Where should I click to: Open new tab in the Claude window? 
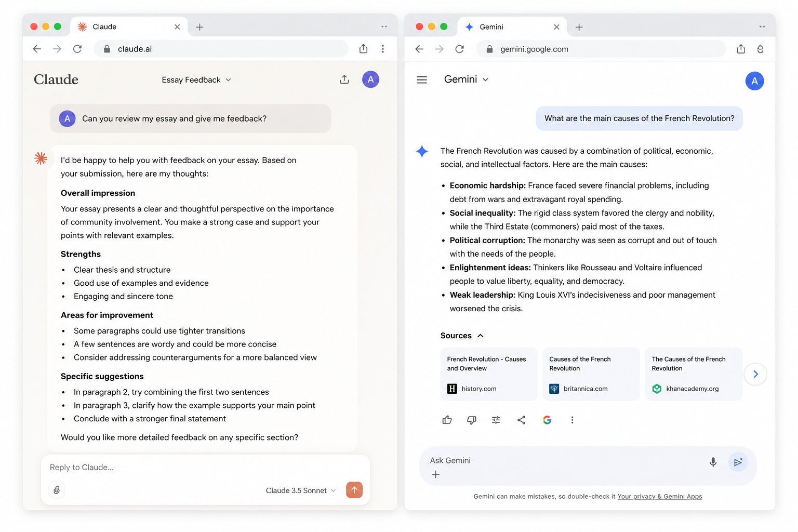point(199,27)
